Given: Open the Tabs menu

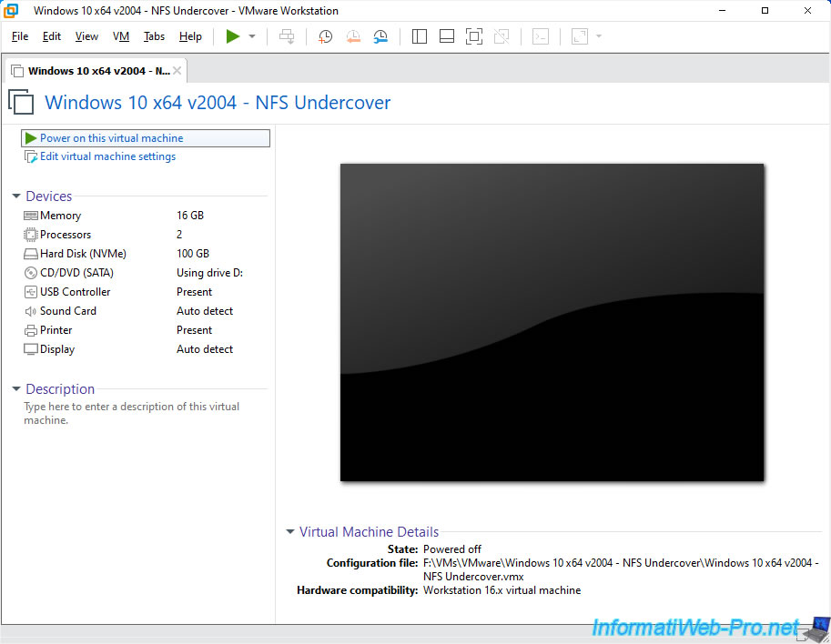Looking at the screenshot, I should pyautogui.click(x=154, y=36).
